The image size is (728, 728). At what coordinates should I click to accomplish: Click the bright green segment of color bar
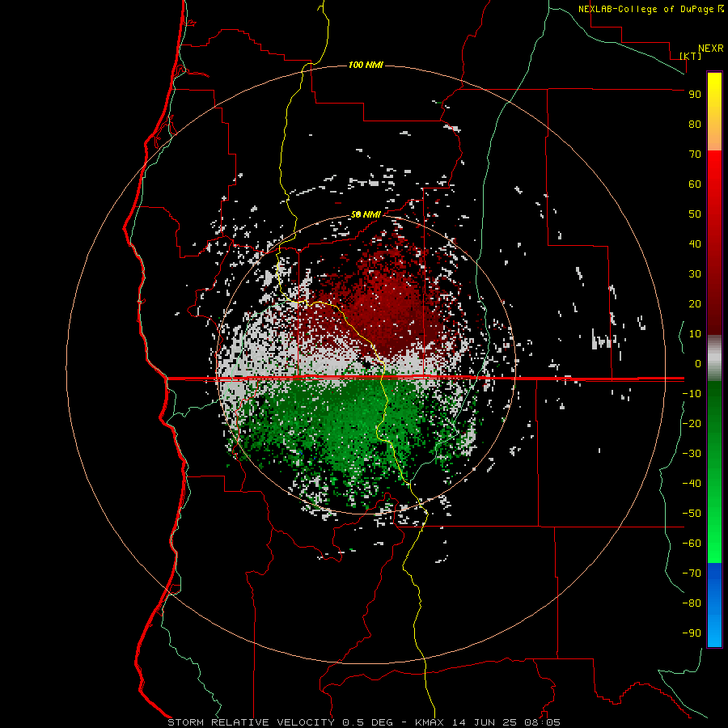pyautogui.click(x=714, y=534)
